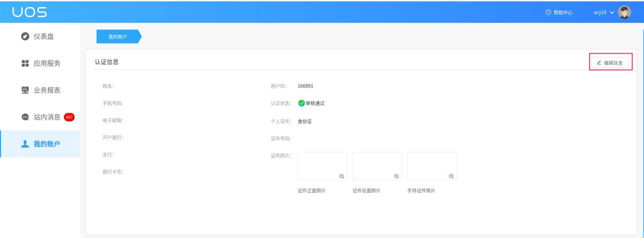The height and width of the screenshot is (238, 644).
Task: Zoom in on the ID front photo
Action: pos(342,176)
